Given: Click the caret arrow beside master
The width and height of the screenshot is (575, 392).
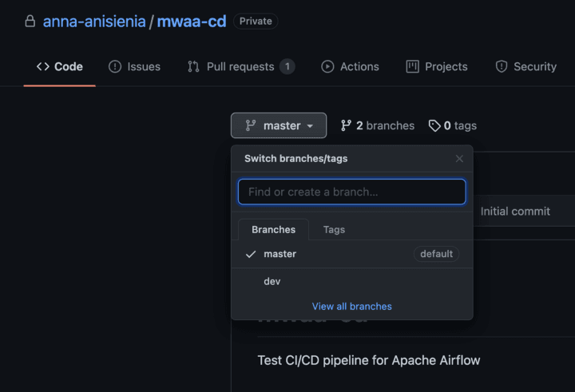Looking at the screenshot, I should click(x=310, y=126).
